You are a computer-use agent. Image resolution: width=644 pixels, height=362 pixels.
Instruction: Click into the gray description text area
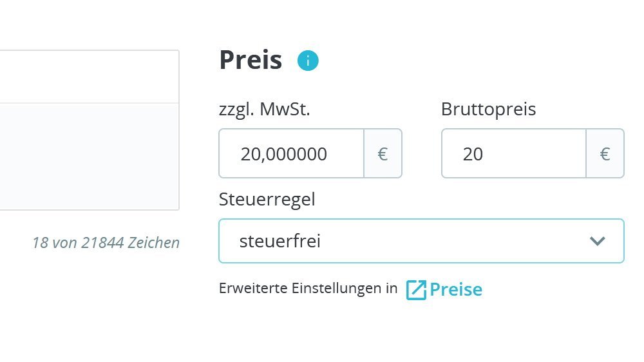[x=89, y=156]
